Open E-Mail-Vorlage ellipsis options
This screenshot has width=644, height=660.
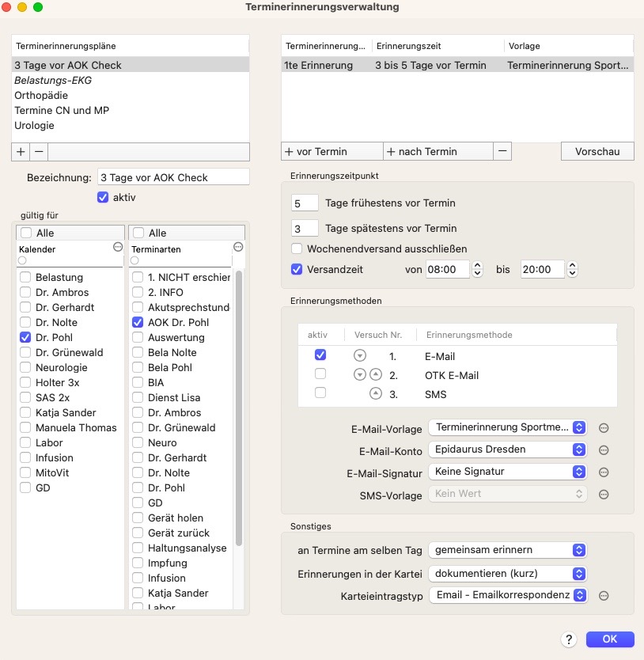604,428
